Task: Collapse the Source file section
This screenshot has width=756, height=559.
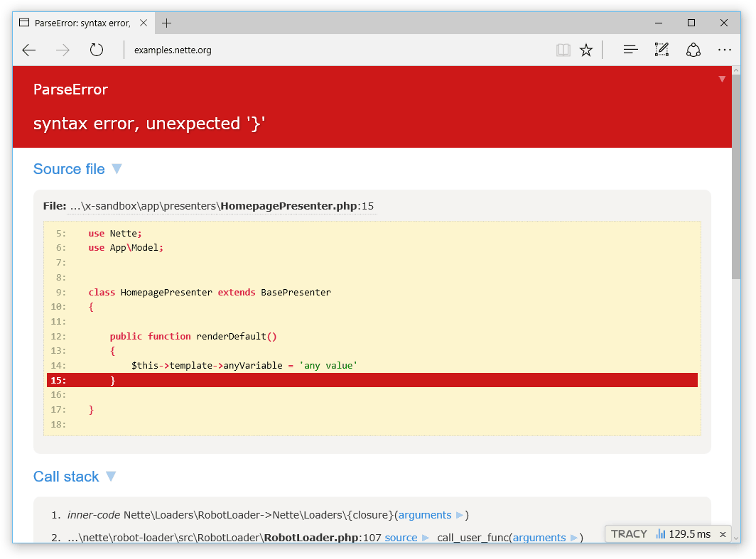Action: [x=117, y=168]
